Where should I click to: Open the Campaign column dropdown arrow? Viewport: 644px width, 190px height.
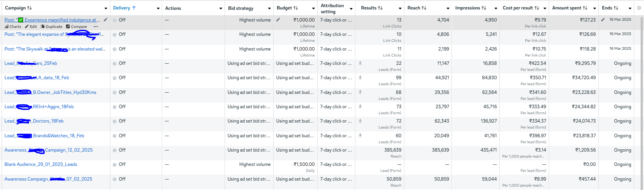[106, 8]
